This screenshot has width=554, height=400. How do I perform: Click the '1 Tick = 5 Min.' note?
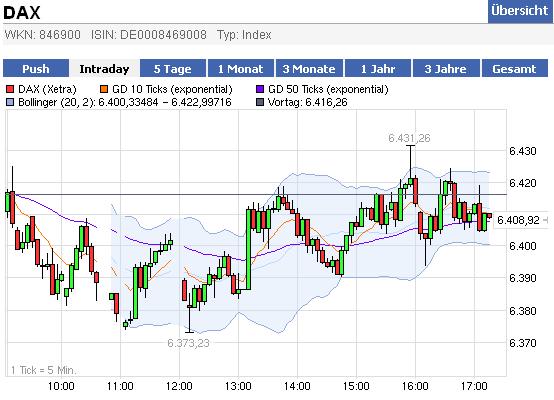tap(43, 370)
